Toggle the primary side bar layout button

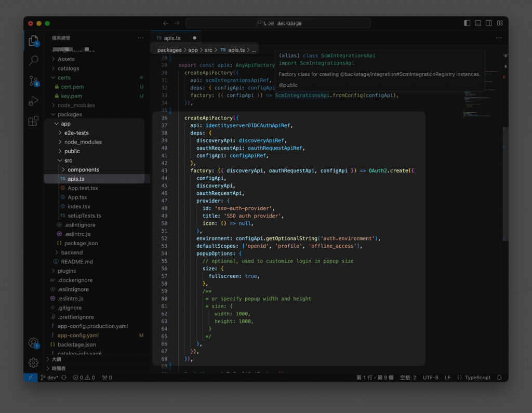pyautogui.click(x=467, y=23)
